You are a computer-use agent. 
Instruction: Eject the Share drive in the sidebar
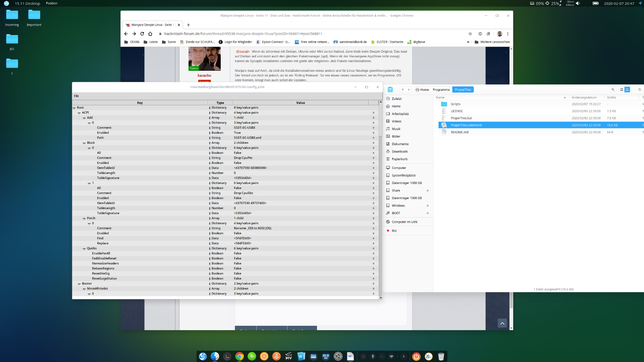(x=428, y=190)
